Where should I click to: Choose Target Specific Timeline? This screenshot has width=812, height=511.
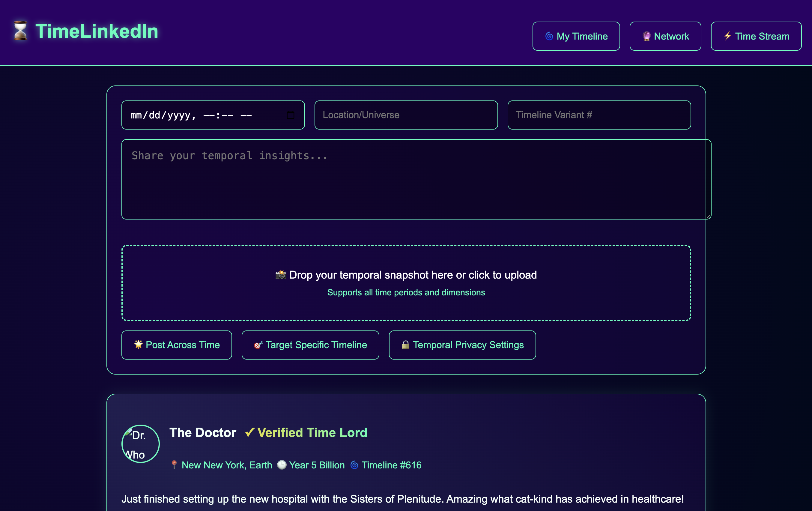pyautogui.click(x=310, y=345)
